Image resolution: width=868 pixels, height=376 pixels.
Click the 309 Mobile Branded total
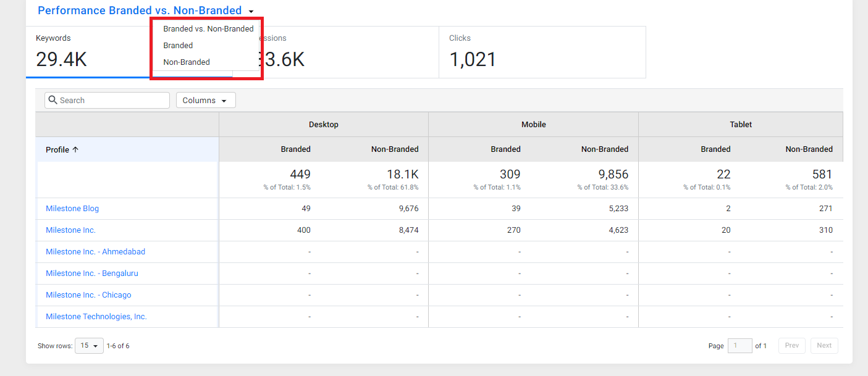pos(510,174)
